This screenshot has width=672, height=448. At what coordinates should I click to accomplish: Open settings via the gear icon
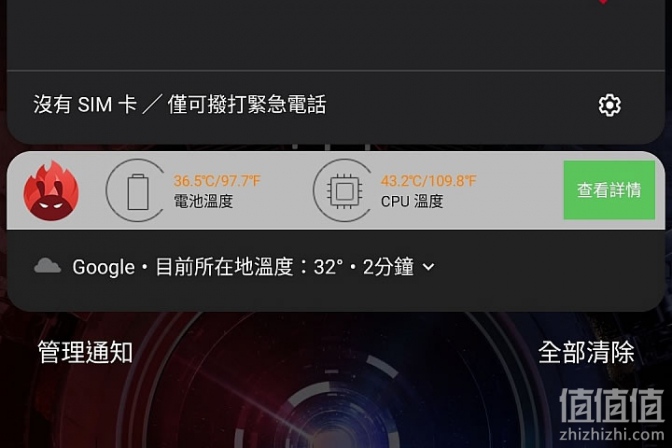tap(609, 105)
